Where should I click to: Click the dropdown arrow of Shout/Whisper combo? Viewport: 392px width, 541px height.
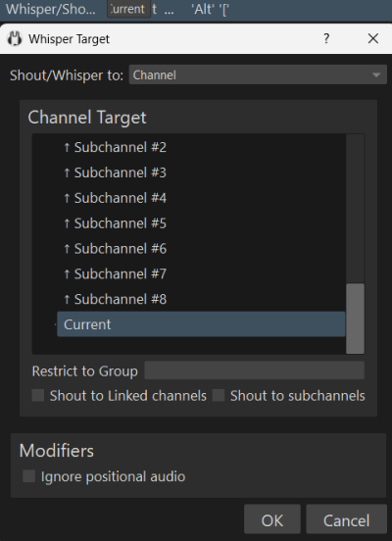tap(376, 74)
